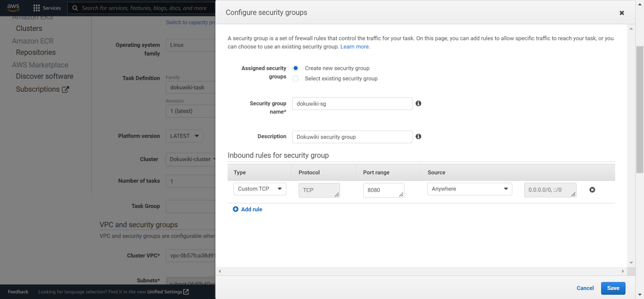Select Create new security group

[296, 68]
